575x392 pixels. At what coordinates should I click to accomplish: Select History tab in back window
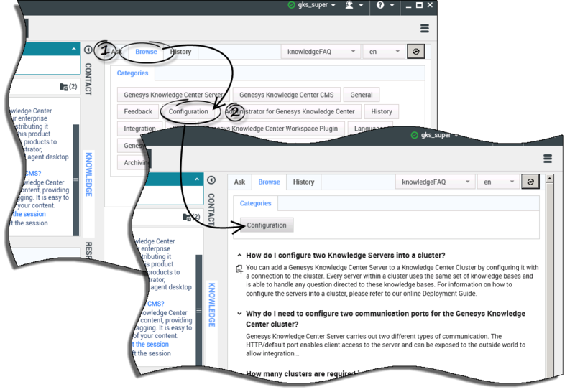pyautogui.click(x=181, y=52)
